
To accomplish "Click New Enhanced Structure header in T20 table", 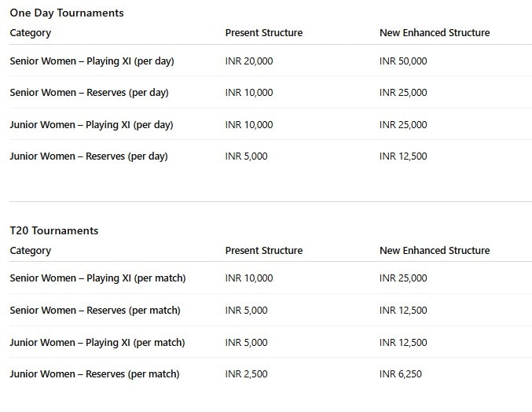I will click(x=435, y=251).
